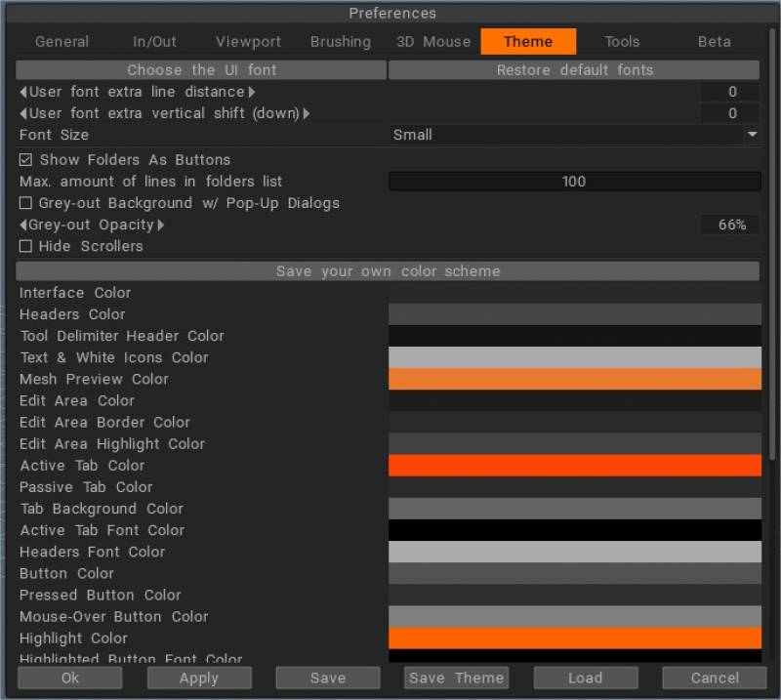Decrease Grey-out Opacity with the left arrow

21,225
